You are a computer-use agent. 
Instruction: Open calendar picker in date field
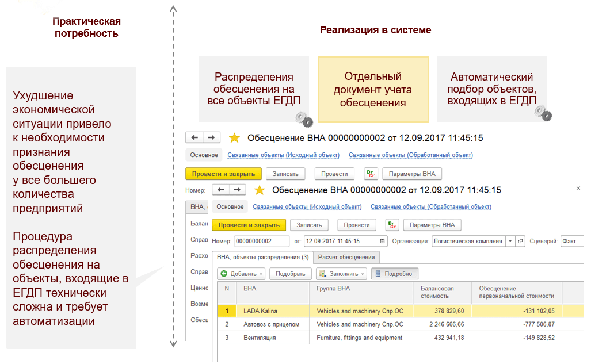[x=383, y=242]
